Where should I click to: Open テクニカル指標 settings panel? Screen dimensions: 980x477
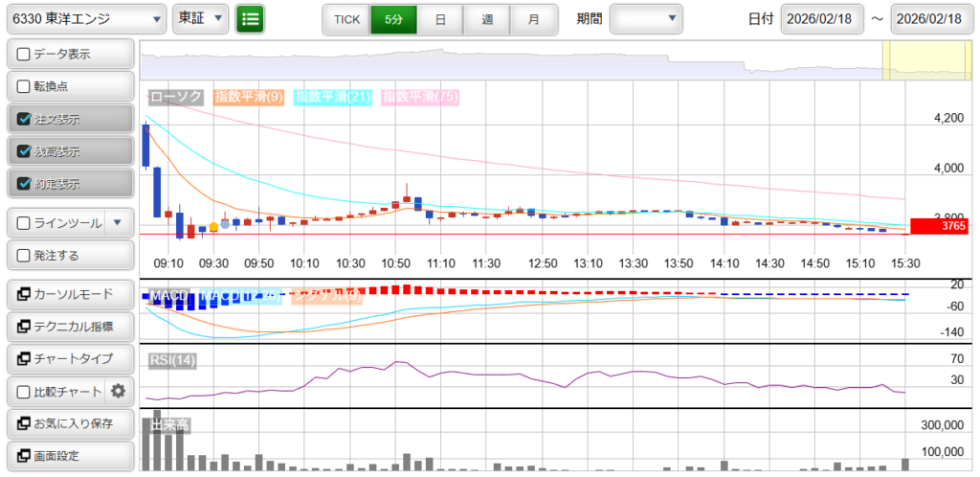point(69,327)
